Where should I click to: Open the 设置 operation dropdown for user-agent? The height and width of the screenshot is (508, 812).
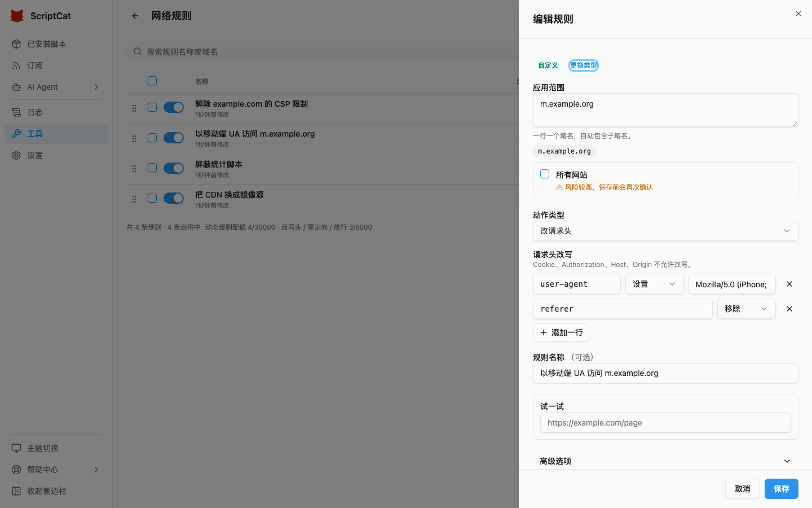[654, 284]
